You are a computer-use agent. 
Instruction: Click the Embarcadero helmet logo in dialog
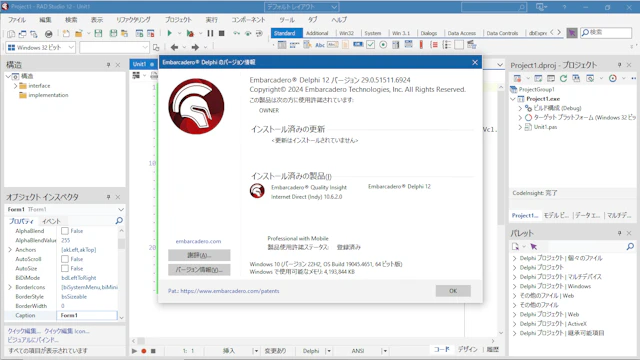click(x=196, y=106)
